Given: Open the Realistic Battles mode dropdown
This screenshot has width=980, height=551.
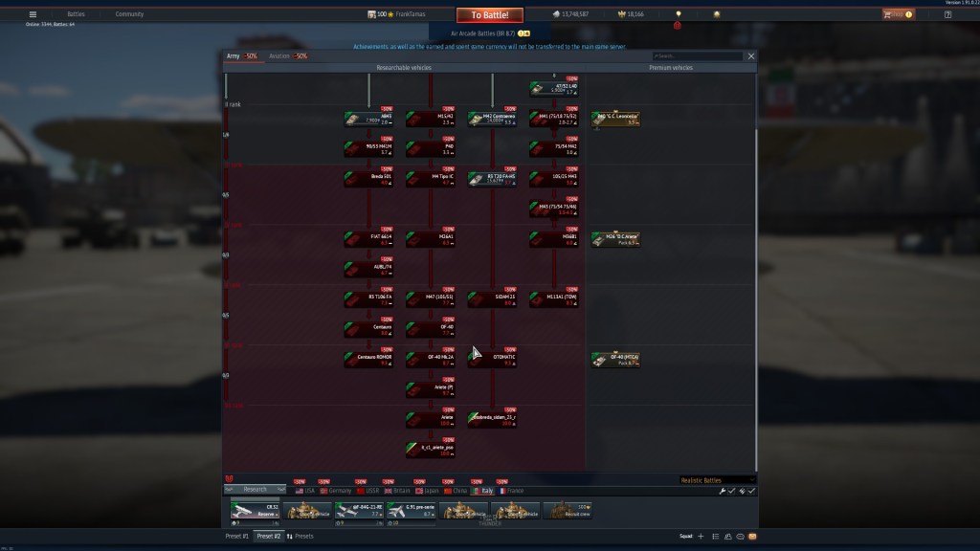Looking at the screenshot, I should pos(718,480).
